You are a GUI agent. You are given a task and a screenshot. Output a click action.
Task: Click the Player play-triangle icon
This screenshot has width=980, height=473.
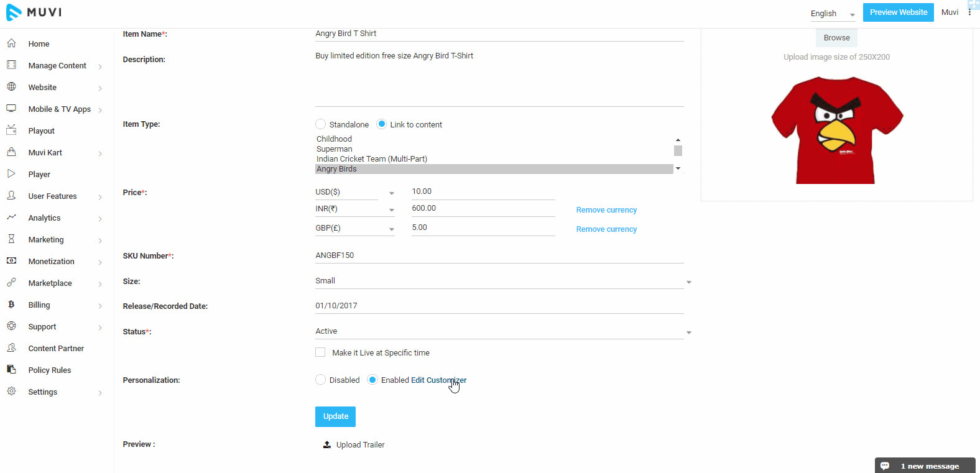click(11, 173)
